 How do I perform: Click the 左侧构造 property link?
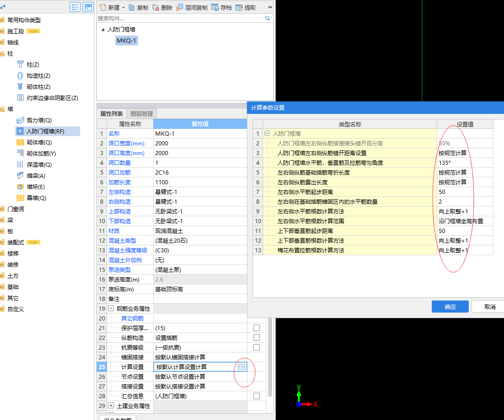(119, 192)
